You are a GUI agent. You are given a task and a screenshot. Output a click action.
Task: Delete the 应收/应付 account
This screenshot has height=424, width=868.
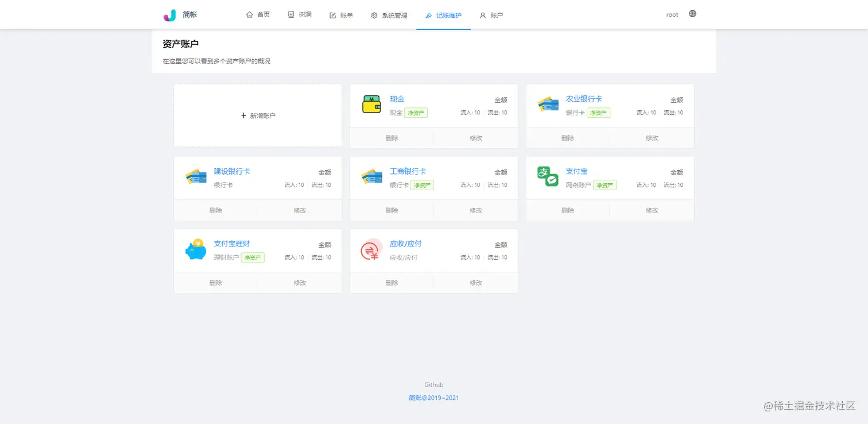(392, 283)
